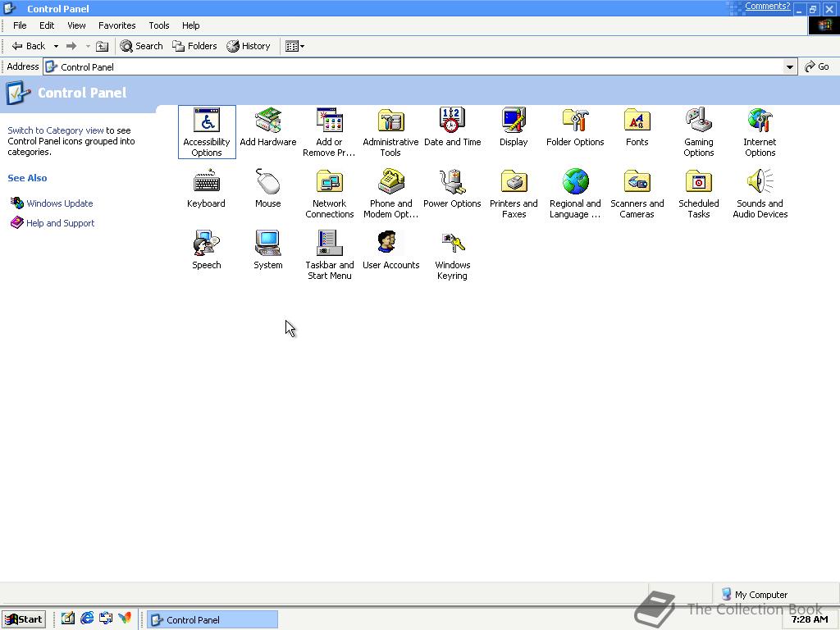Open the File menu
This screenshot has width=840, height=630.
20,25
